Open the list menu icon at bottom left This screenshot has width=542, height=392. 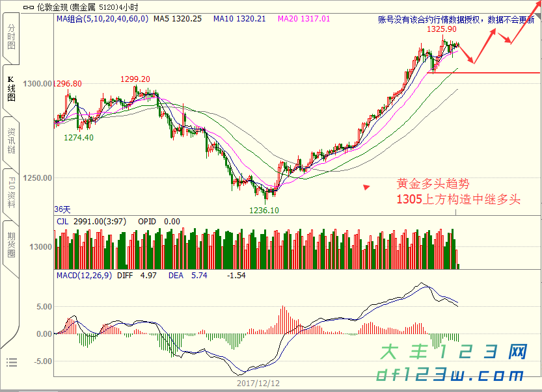pos(11,362)
